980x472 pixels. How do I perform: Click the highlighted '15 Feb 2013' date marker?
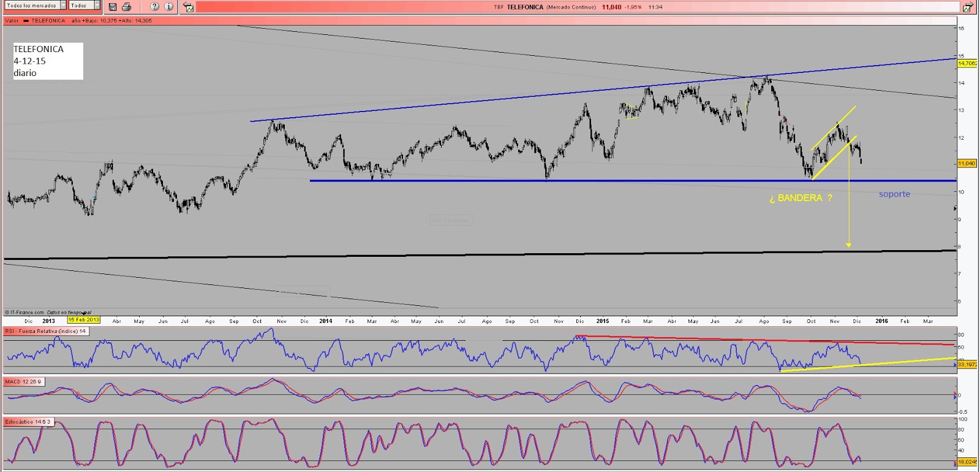click(84, 320)
